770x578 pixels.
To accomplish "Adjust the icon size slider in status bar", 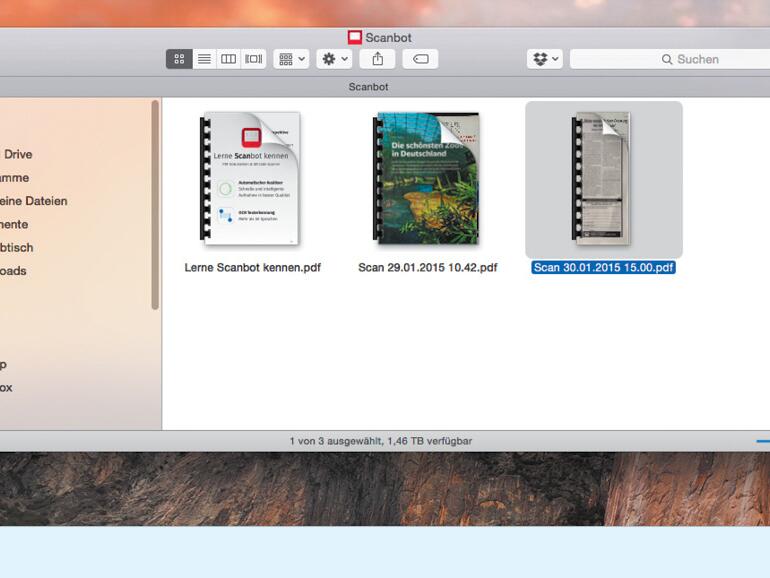I will 763,441.
